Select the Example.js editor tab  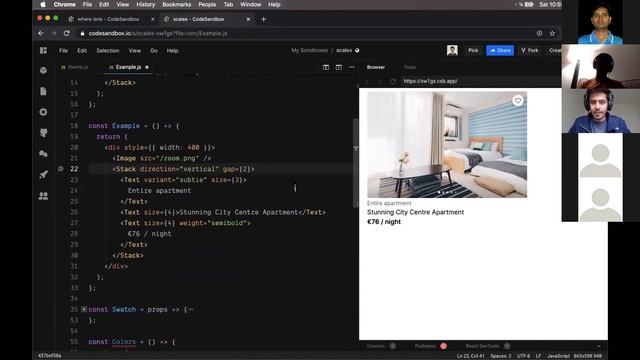pyautogui.click(x=128, y=67)
